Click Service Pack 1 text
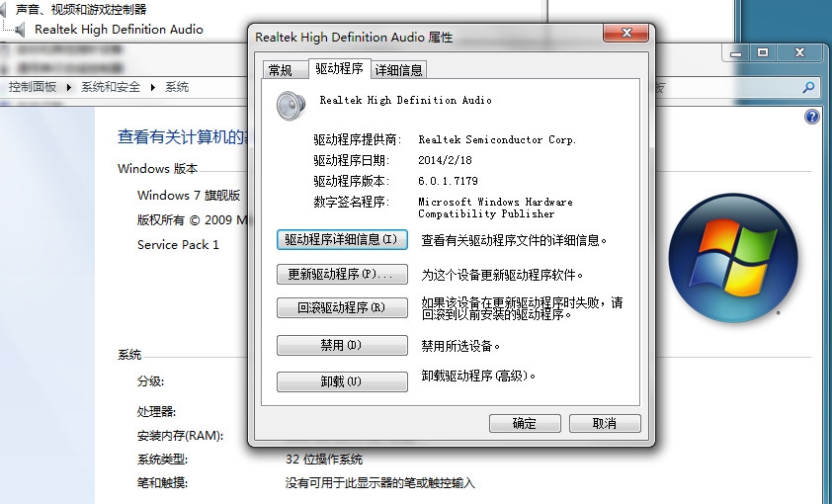The image size is (832, 504). click(x=178, y=244)
